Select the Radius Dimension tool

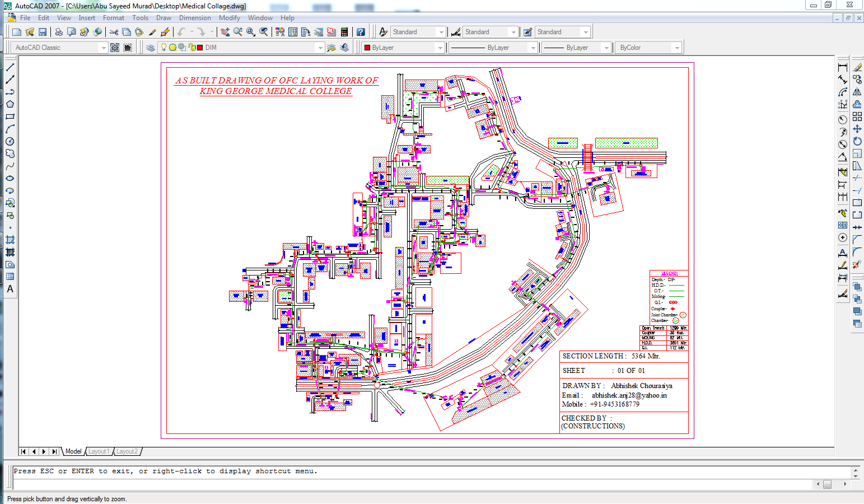pyautogui.click(x=843, y=120)
